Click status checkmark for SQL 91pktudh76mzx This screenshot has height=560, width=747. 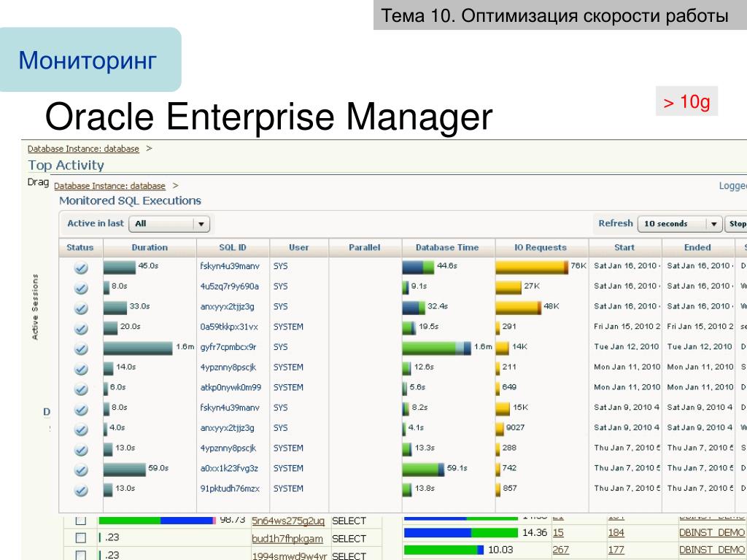[81, 490]
